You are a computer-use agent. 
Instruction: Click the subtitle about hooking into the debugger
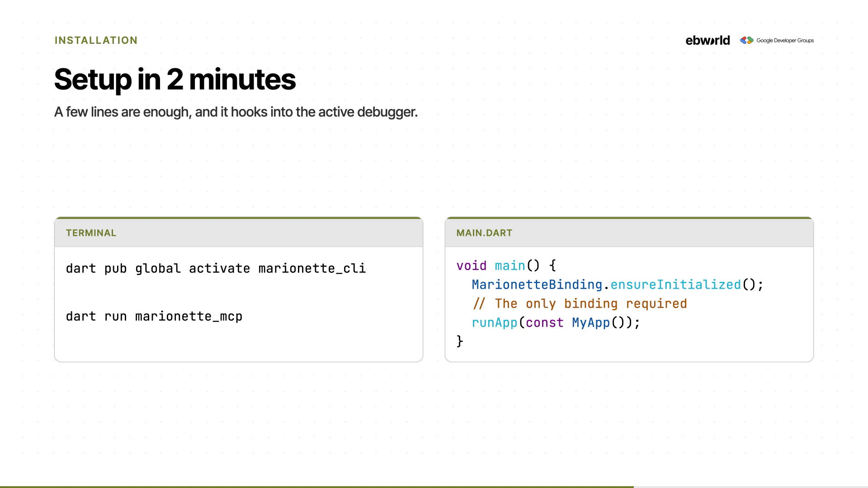click(236, 112)
